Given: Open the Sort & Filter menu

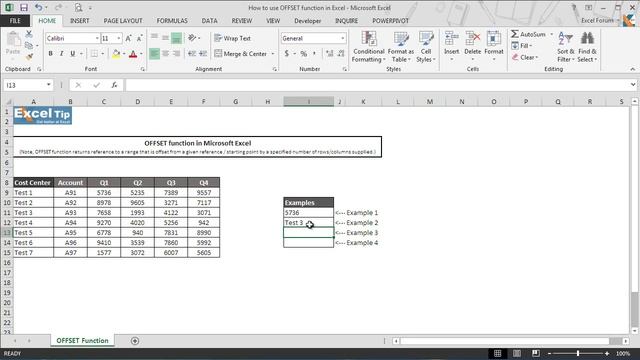Looking at the screenshot, I should pyautogui.click(x=565, y=47).
